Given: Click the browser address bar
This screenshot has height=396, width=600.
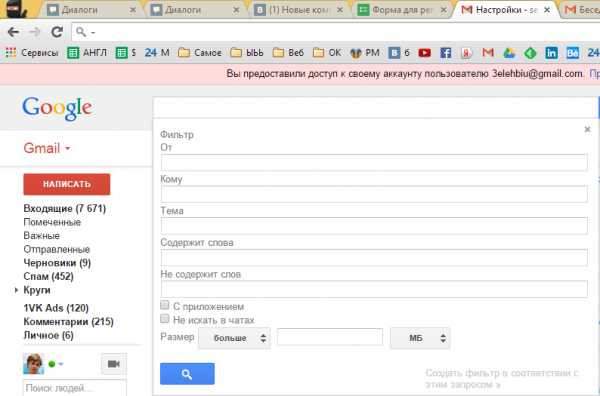Looking at the screenshot, I should click(x=337, y=32).
